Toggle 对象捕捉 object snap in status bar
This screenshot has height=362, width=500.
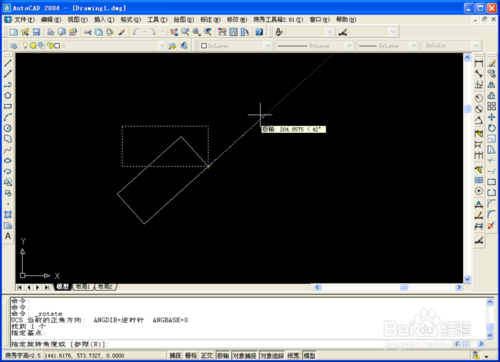click(244, 356)
